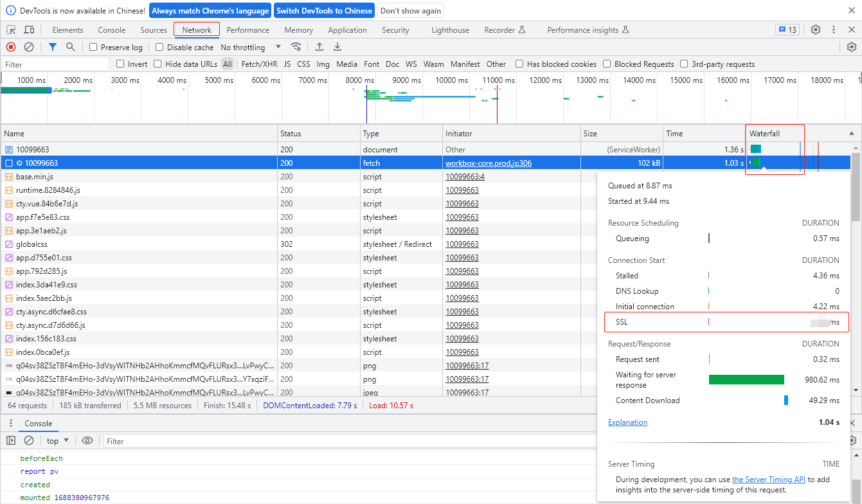Toggle the network filter funnel icon
This screenshot has width=862, height=504.
53,47
